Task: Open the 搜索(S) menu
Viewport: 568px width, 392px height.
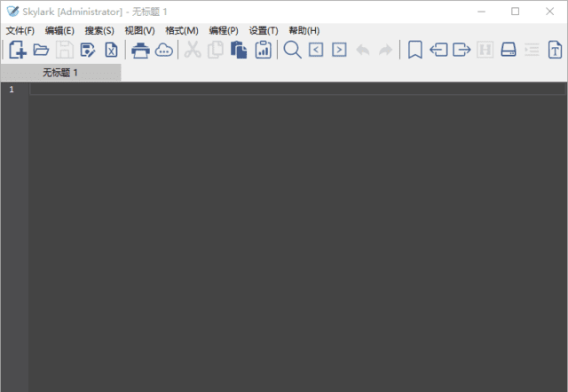Action: coord(99,31)
